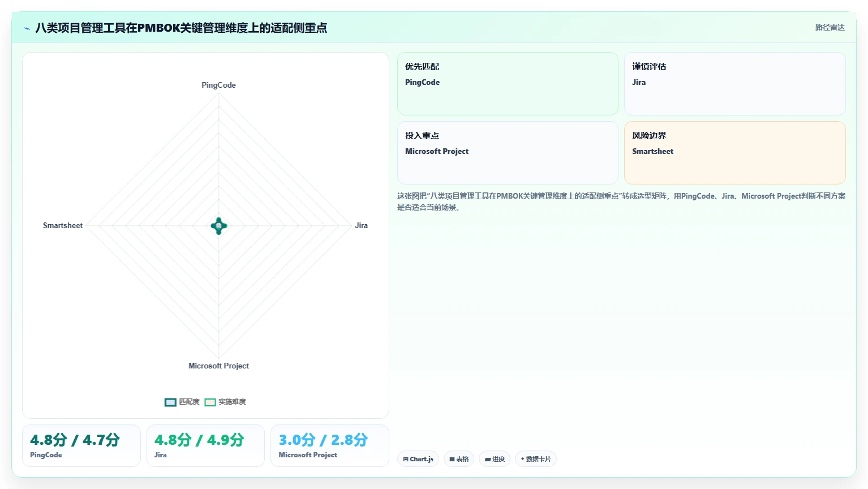Viewport: 868px width, 489px height.
Task: Open the 风险边界 Smartsheet card
Action: pos(735,153)
